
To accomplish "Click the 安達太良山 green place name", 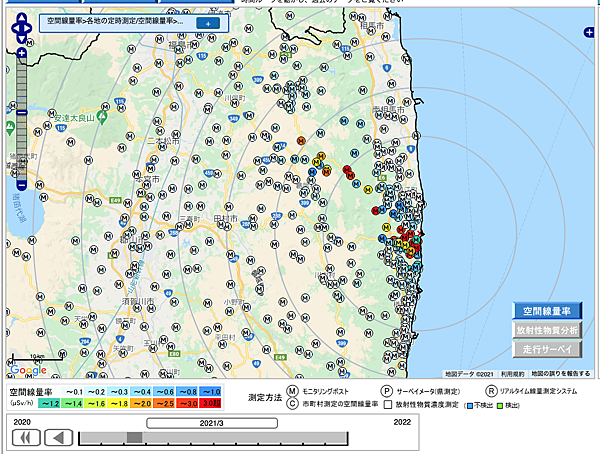I will pyautogui.click(x=74, y=118).
